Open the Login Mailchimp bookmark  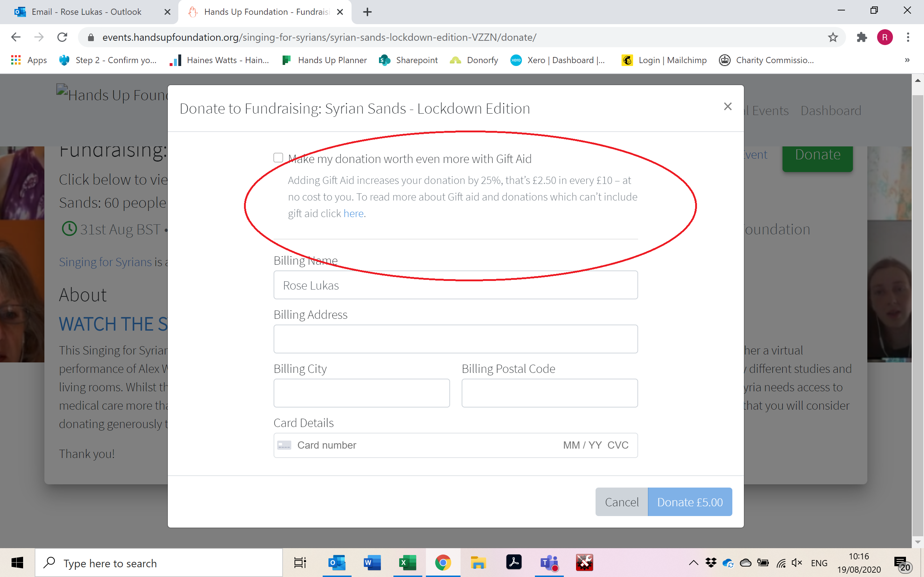[664, 60]
